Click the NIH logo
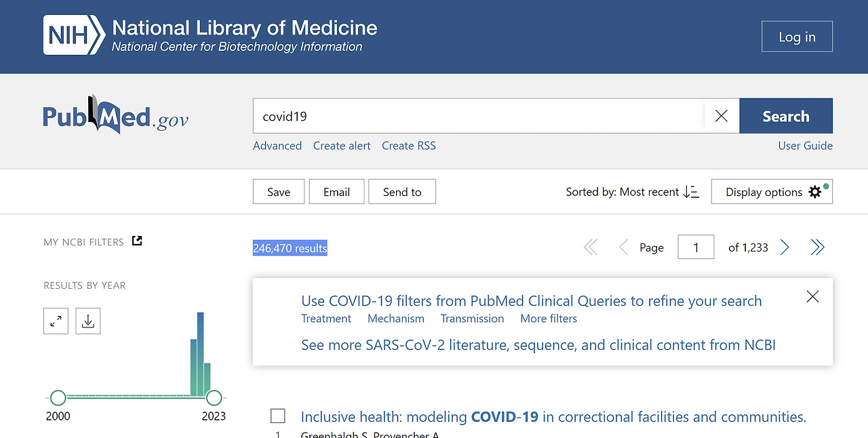This screenshot has width=868, height=438. click(x=74, y=35)
